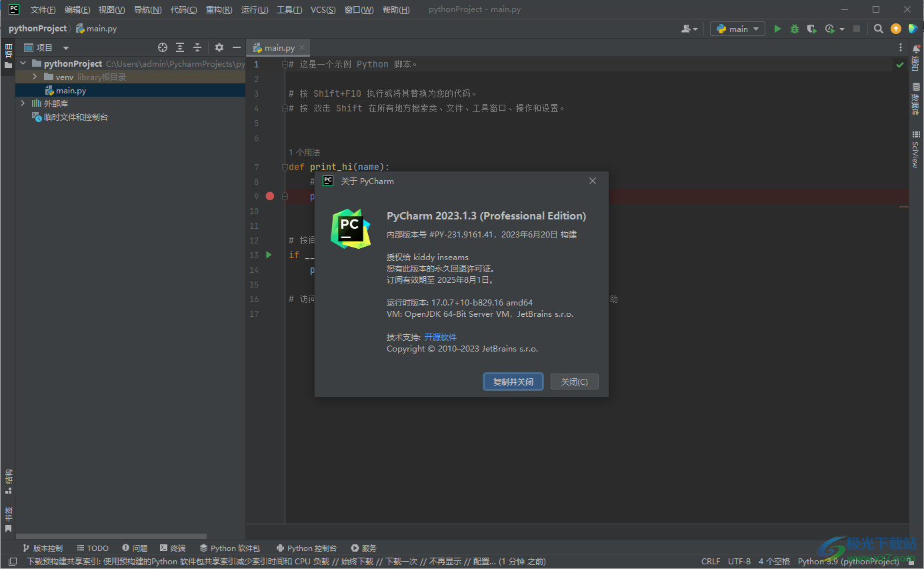This screenshot has height=569, width=924.
Task: Click the project panel horizontal scrollbar
Action: tap(111, 536)
